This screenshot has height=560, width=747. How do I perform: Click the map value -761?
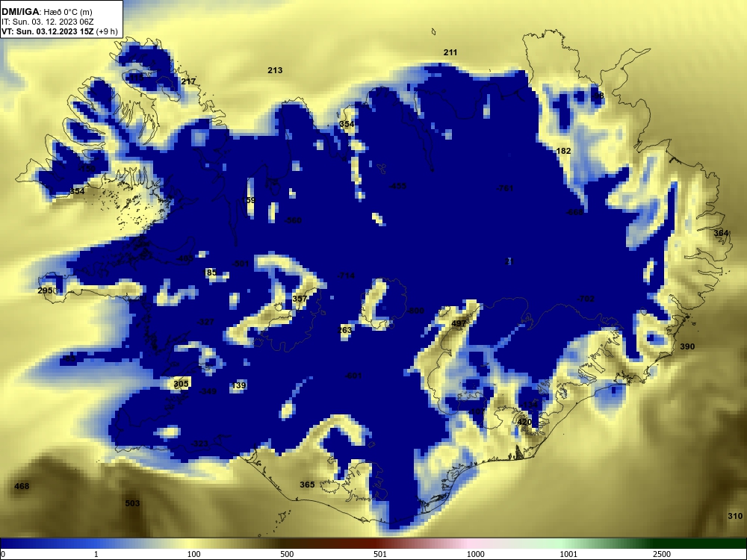pyautogui.click(x=505, y=188)
